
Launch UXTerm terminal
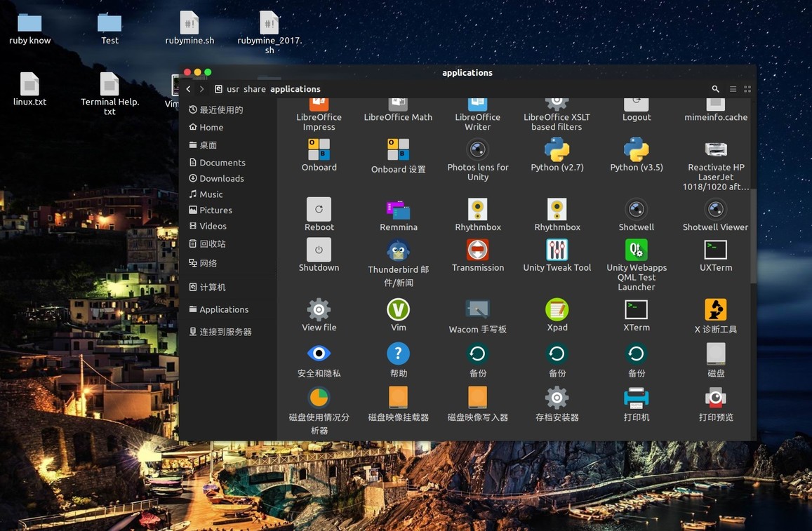click(716, 250)
